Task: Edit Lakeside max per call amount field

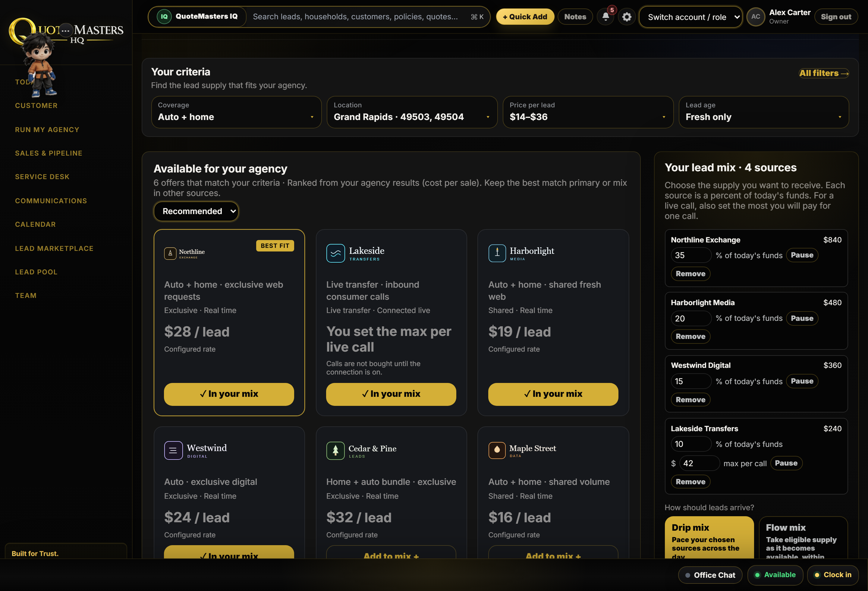Action: tap(699, 463)
